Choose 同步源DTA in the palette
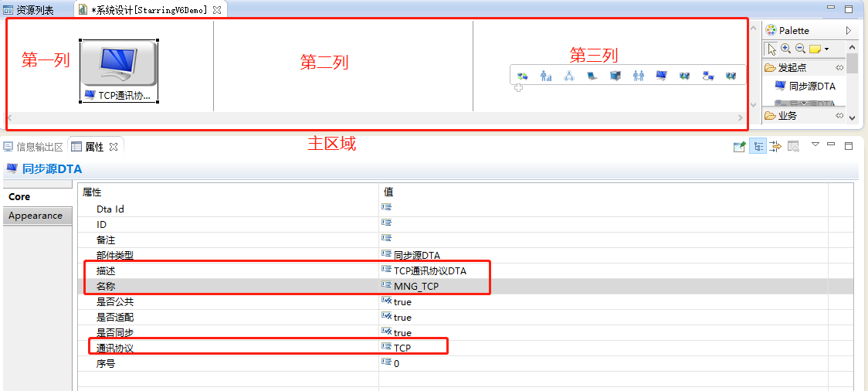The image size is (868, 391). [x=805, y=86]
